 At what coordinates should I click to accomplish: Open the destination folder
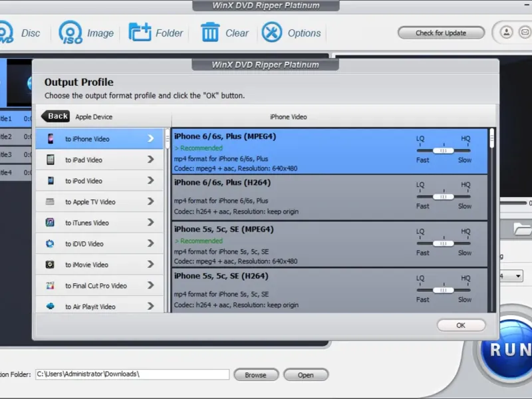click(x=306, y=375)
